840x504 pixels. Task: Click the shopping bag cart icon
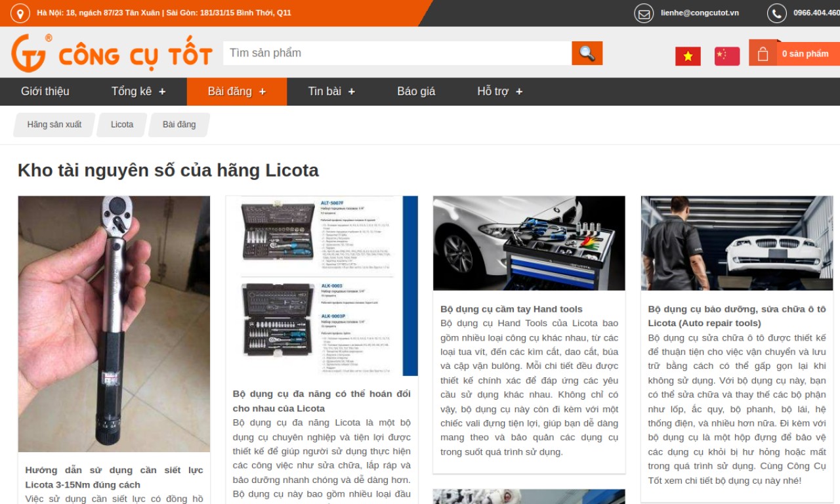coord(763,53)
